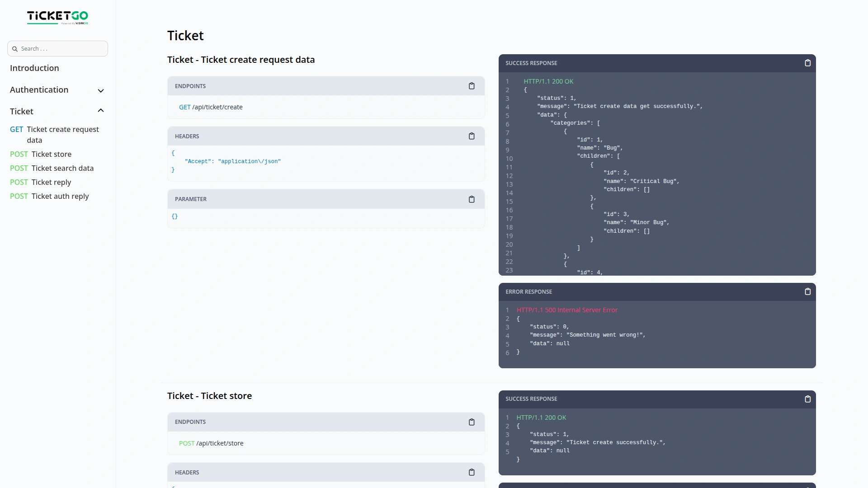868x488 pixels.
Task: Open the GET /api/ticket/create endpoint link
Action: [211, 107]
